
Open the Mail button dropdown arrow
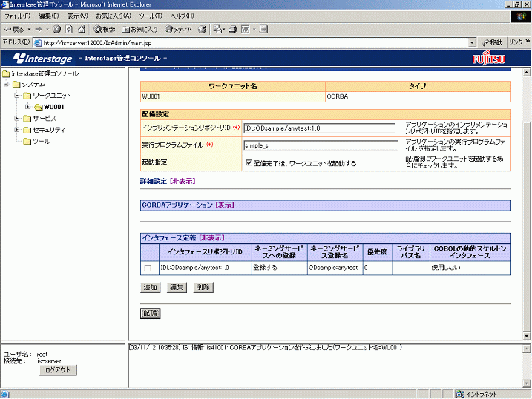point(223,30)
